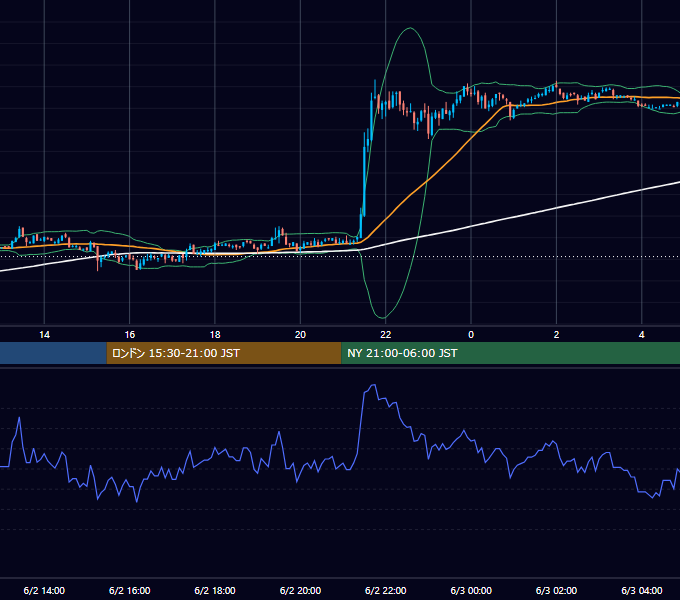Click the 0 hour label on upper axis
Viewport: 680px width, 600px height.
[x=471, y=335]
